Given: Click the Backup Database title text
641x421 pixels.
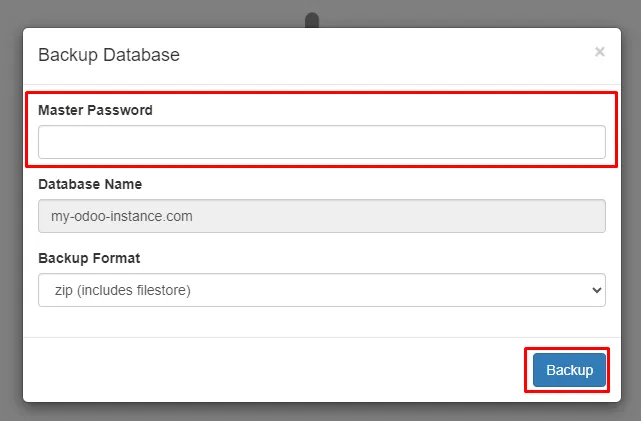Looking at the screenshot, I should click(x=109, y=55).
